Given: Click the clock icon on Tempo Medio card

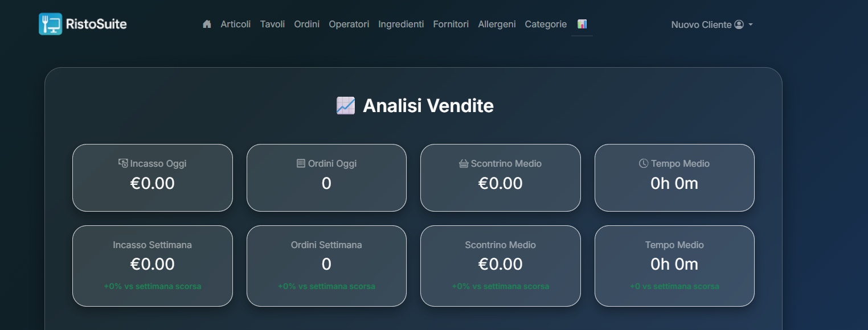Looking at the screenshot, I should click(x=643, y=163).
